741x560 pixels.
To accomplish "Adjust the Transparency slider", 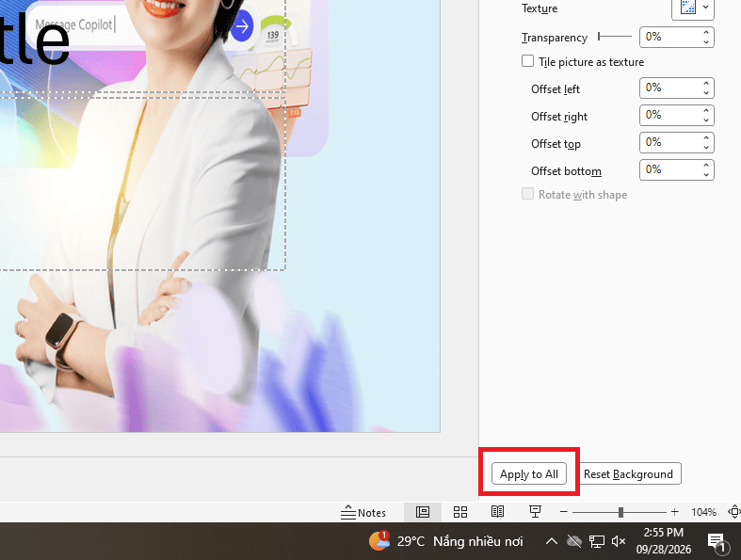I will (x=615, y=37).
